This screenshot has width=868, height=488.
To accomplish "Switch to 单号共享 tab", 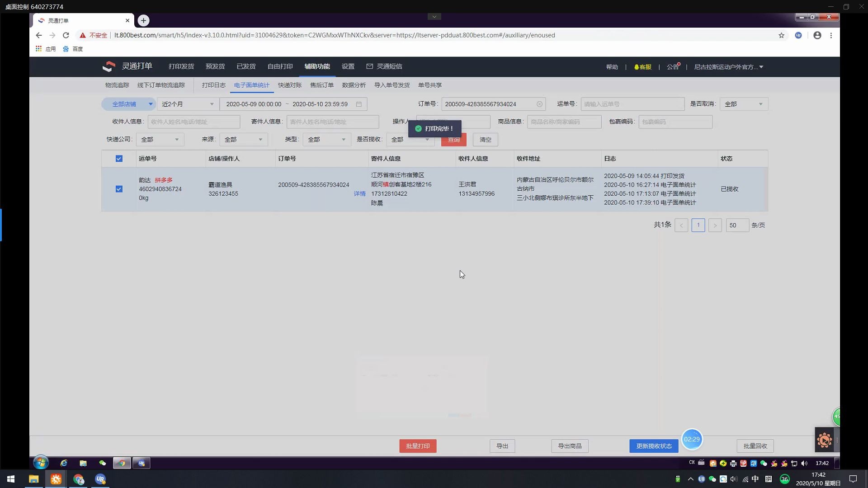I will point(430,85).
